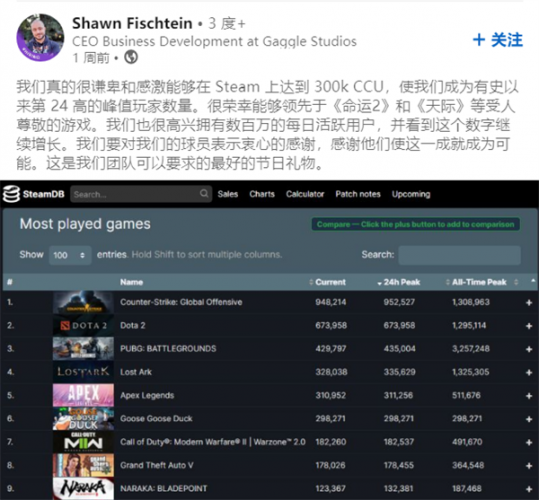Open the NARAKA thumbnail image
Viewport: 539px width, 500px height.
[x=83, y=488]
